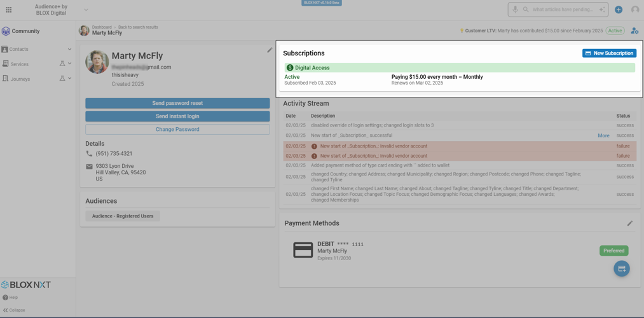Click the BLOX NXT logo
644x318 pixels.
click(x=26, y=285)
